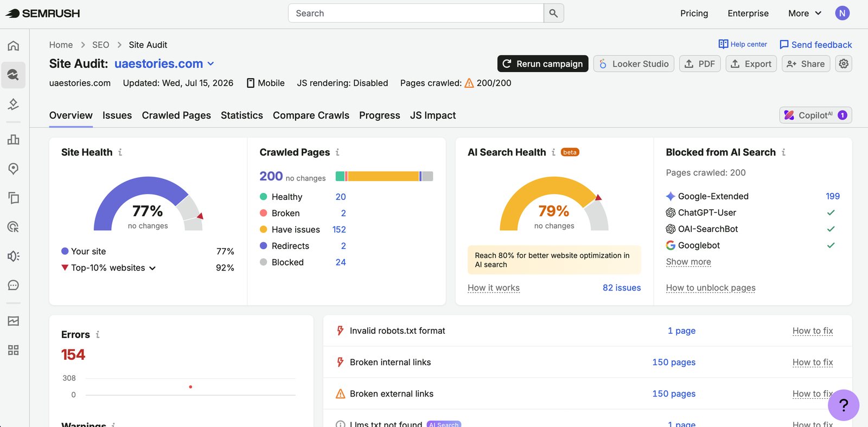Click the Google-Extended star icon
The height and width of the screenshot is (427, 868).
click(x=671, y=196)
